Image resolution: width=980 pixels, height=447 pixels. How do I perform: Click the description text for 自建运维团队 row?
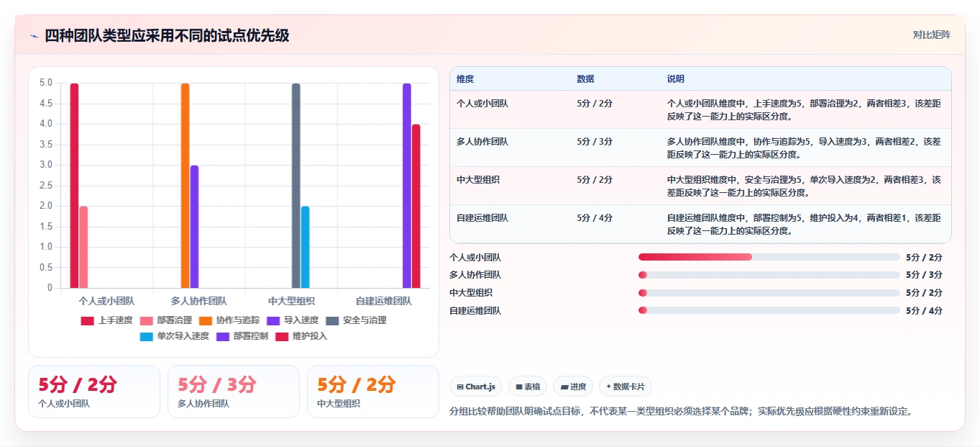tap(804, 224)
